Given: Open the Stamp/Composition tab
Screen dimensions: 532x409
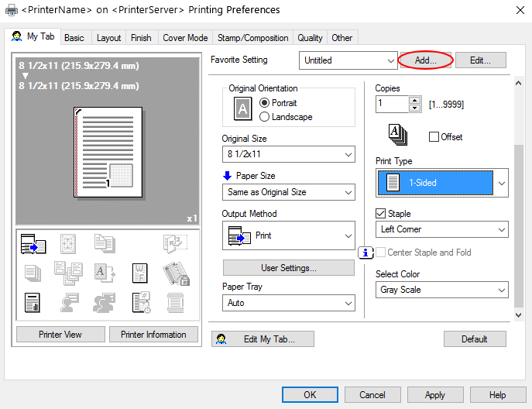Looking at the screenshot, I should click(252, 38).
